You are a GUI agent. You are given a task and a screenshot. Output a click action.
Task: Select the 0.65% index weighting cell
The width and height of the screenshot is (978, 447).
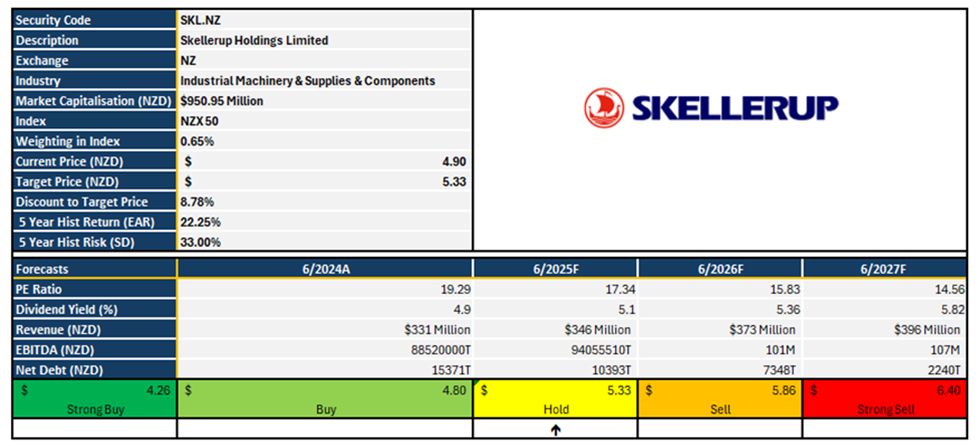324,142
